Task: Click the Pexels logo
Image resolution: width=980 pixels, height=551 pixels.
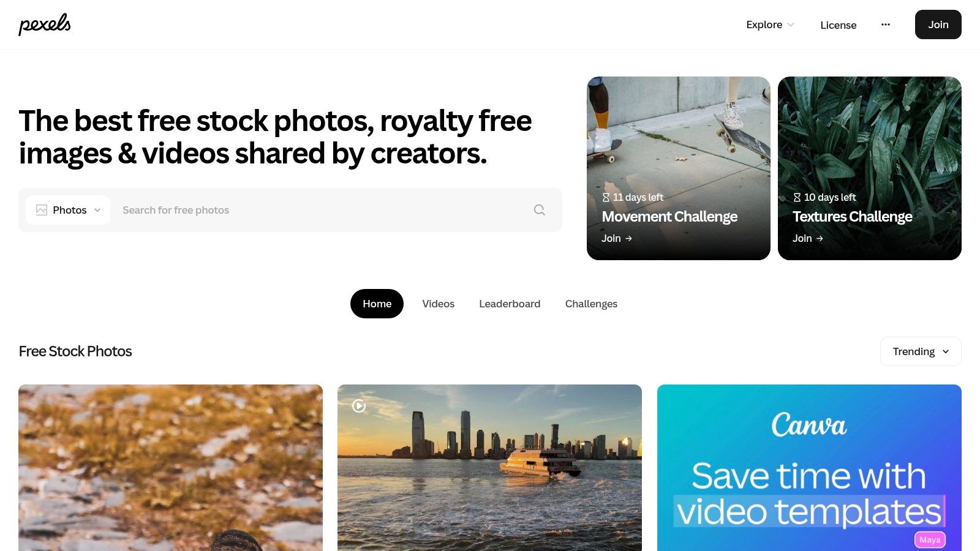Action: pyautogui.click(x=45, y=24)
